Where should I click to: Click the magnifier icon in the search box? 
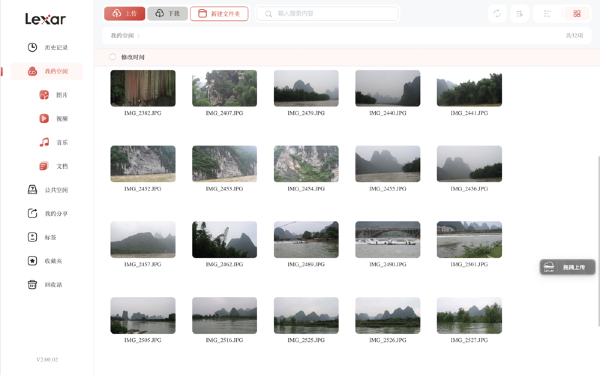coord(269,14)
